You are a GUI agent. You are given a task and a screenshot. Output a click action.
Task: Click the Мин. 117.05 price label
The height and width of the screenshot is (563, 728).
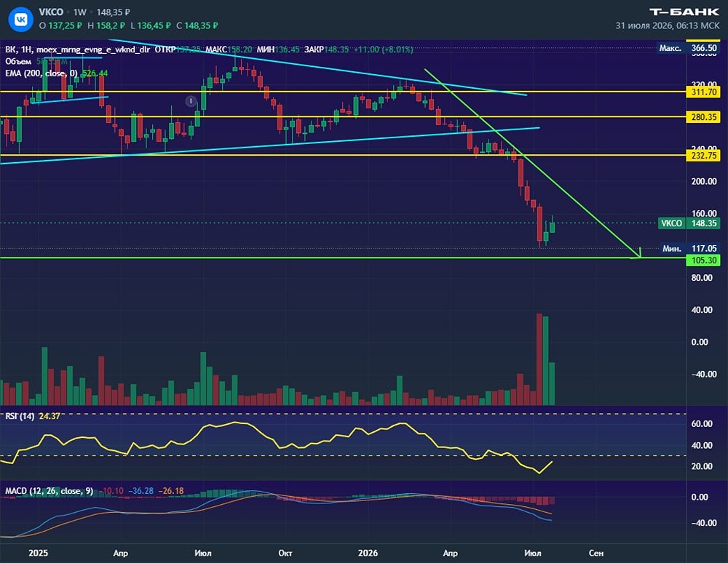coord(689,249)
